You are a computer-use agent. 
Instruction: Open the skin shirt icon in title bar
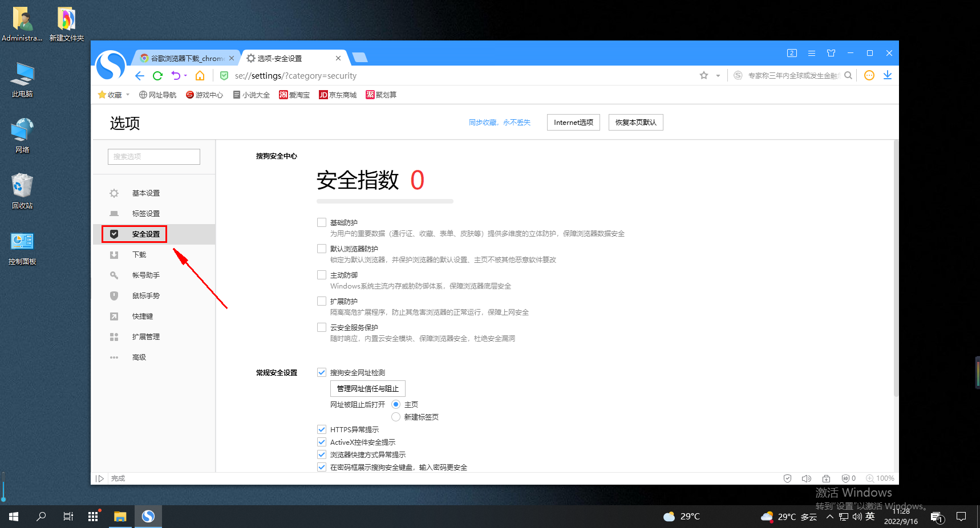pos(831,53)
